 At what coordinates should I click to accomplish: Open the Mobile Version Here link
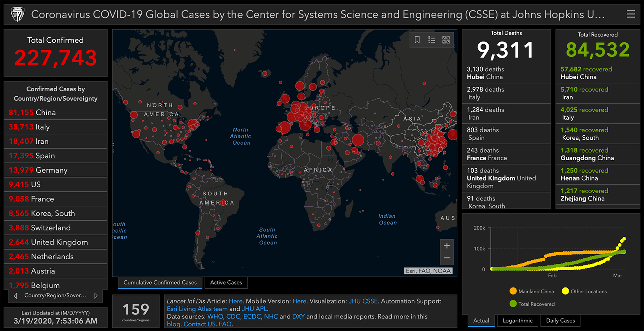click(x=299, y=301)
